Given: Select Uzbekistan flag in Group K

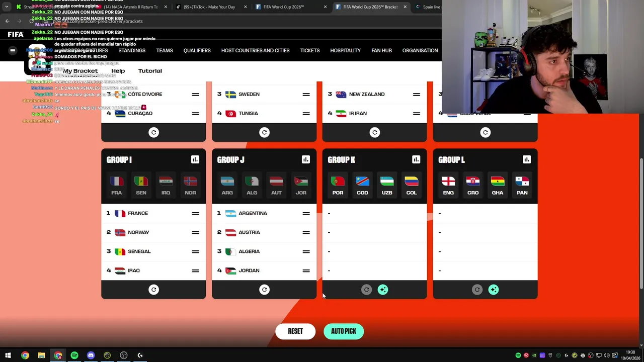Looking at the screenshot, I should pos(387,185).
